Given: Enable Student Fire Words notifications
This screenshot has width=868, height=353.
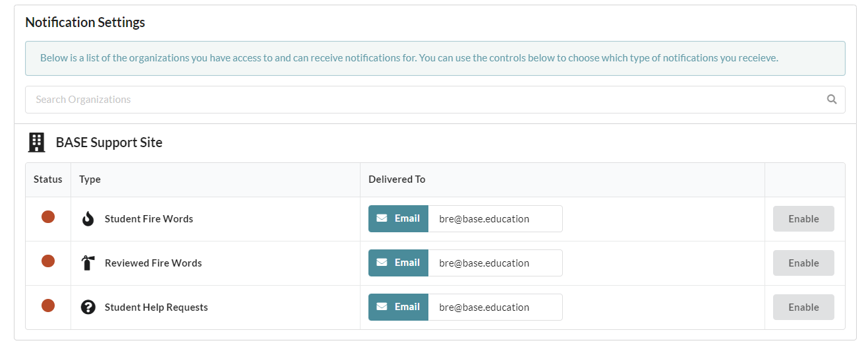Looking at the screenshot, I should click(803, 219).
